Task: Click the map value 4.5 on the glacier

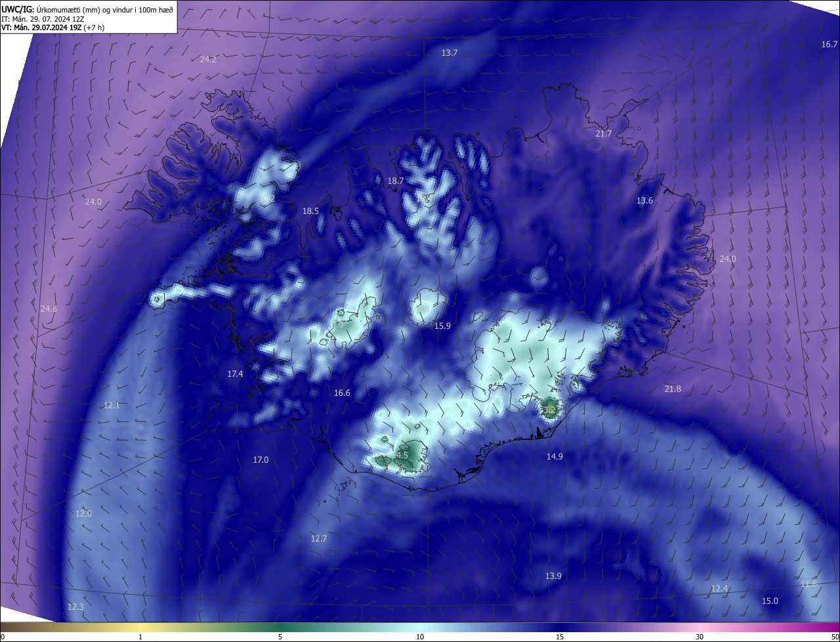Action: pos(403,455)
